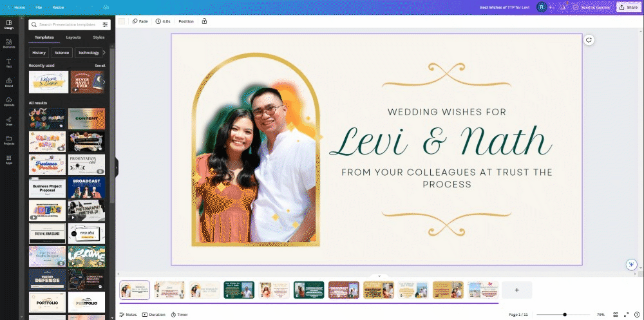The width and height of the screenshot is (644, 320).
Task: Open the File menu
Action: [x=39, y=7]
